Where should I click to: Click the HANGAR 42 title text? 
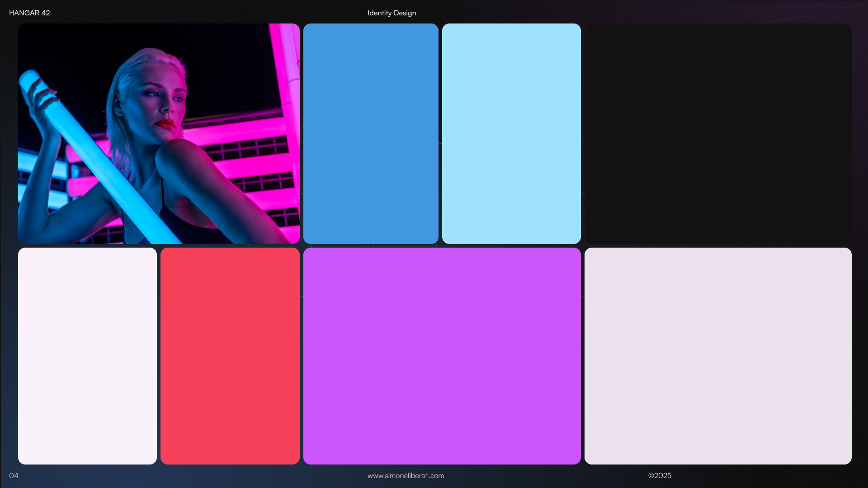[x=29, y=13]
